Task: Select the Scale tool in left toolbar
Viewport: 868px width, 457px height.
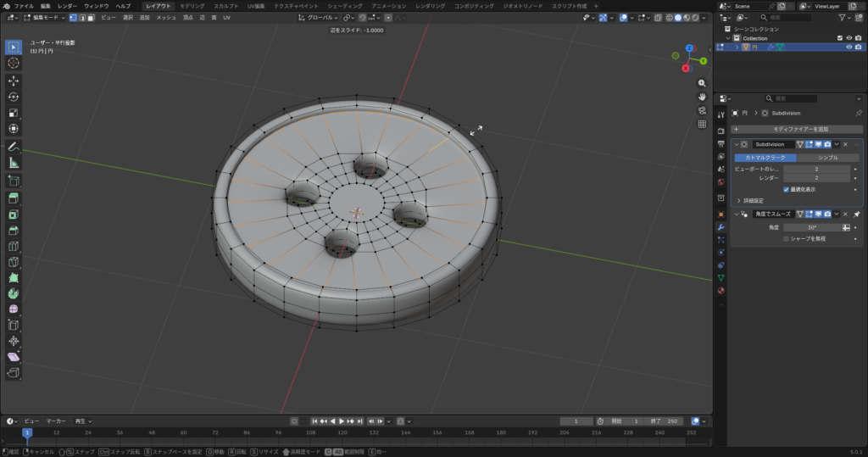Action: pyautogui.click(x=14, y=113)
